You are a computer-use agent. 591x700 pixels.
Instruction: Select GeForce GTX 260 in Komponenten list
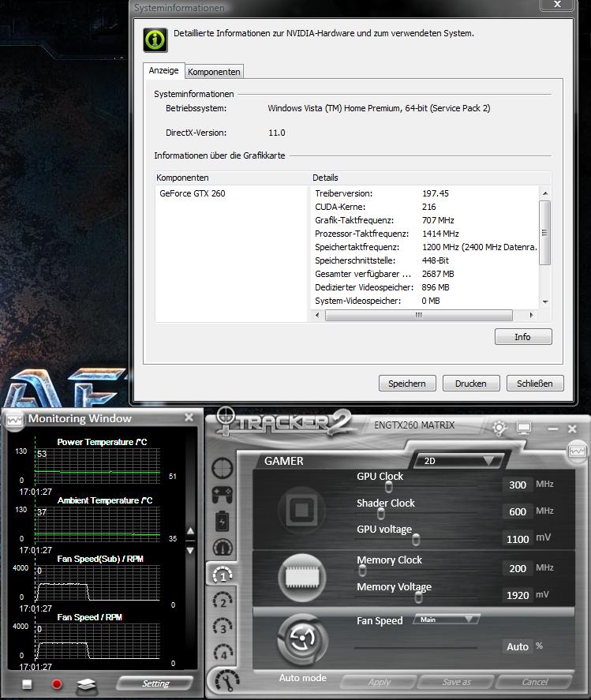coord(193,193)
